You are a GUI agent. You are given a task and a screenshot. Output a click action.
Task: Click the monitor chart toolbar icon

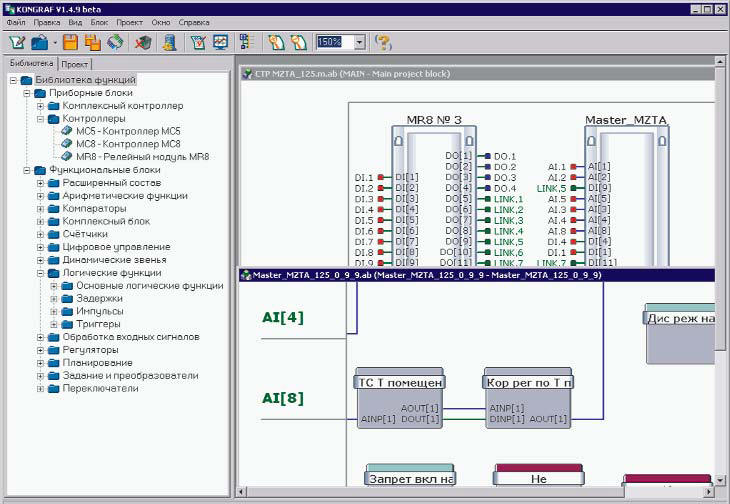(x=221, y=42)
